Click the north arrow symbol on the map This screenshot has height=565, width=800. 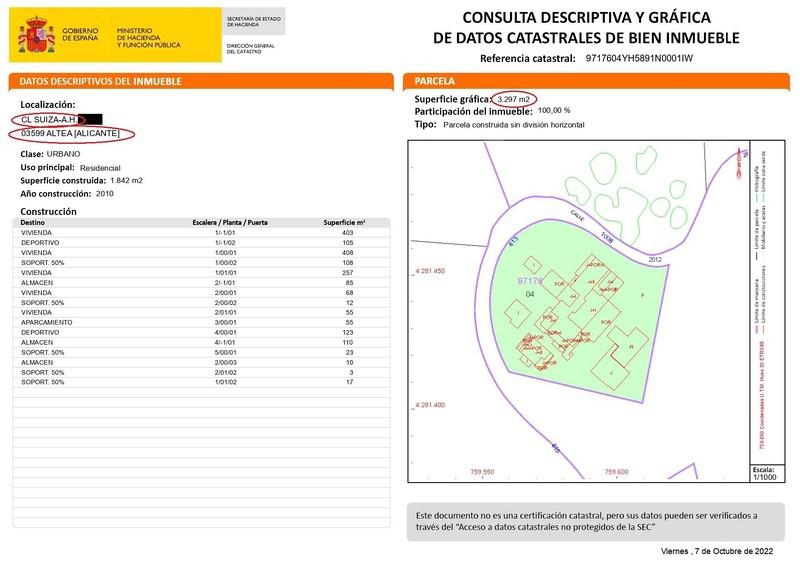click(x=741, y=163)
